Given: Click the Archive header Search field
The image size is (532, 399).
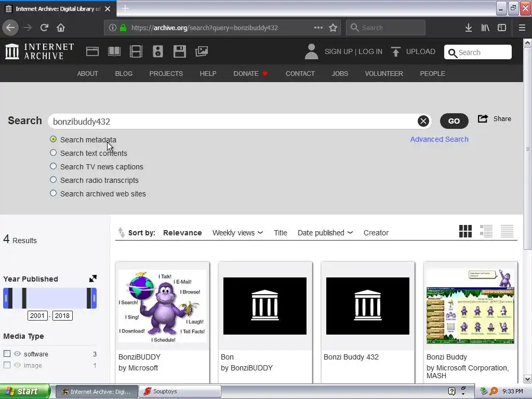Looking at the screenshot, I should coord(478,52).
